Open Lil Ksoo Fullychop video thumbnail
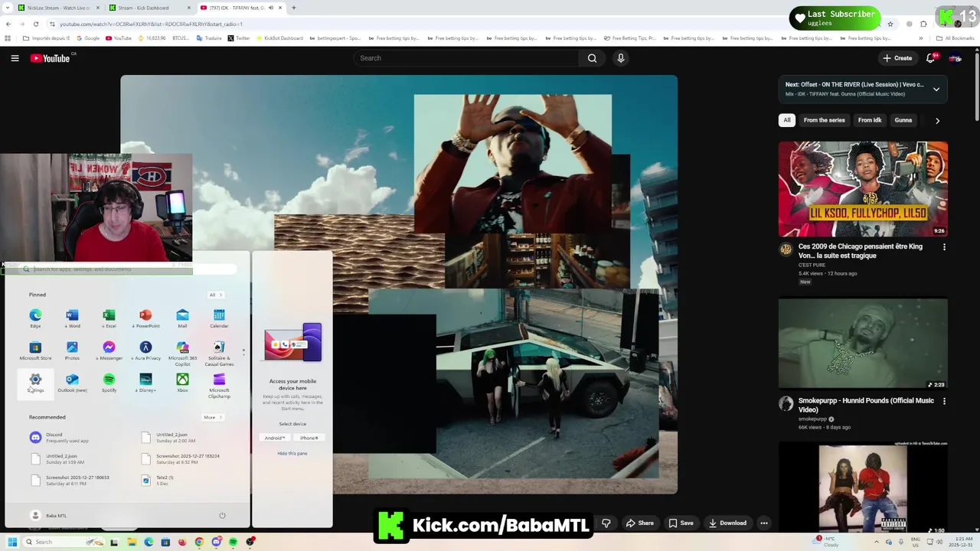Image resolution: width=980 pixels, height=551 pixels. tap(863, 189)
